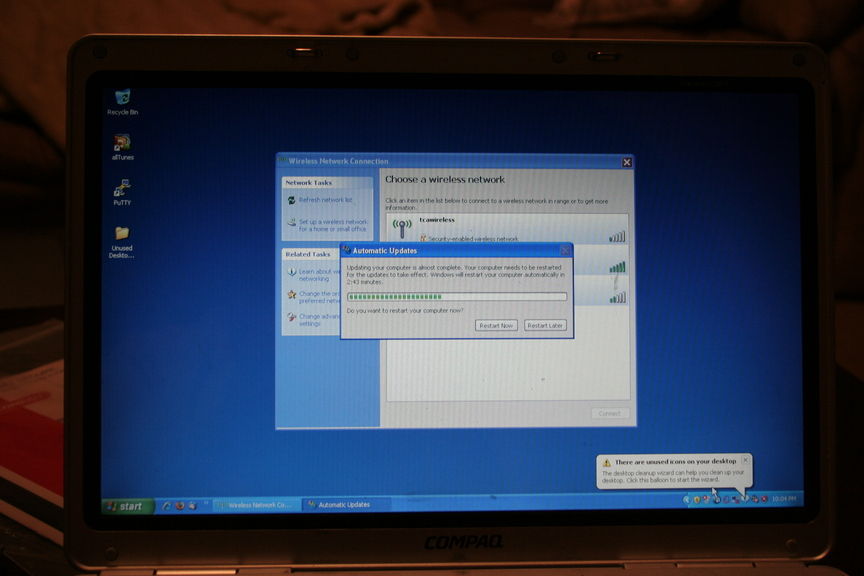Click the Refresh network list green arrows icon

291,201
